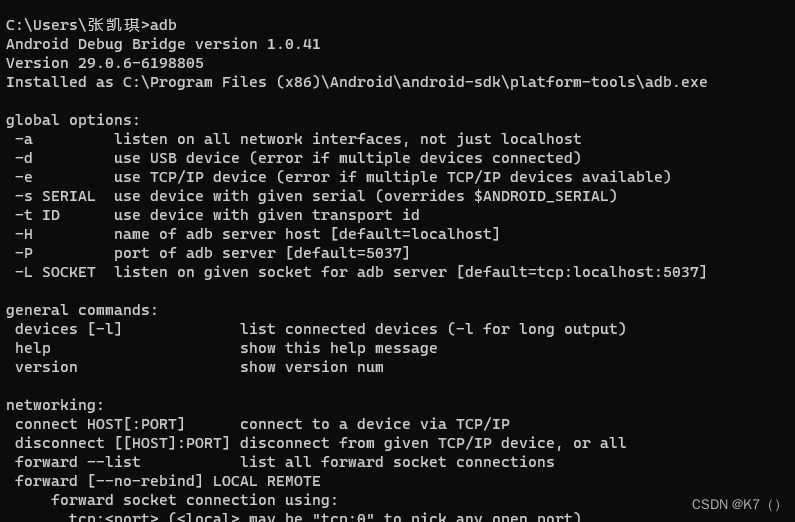Image resolution: width=795 pixels, height=522 pixels.
Task: Click the -s SERIAL option text
Action: [x=55, y=196]
